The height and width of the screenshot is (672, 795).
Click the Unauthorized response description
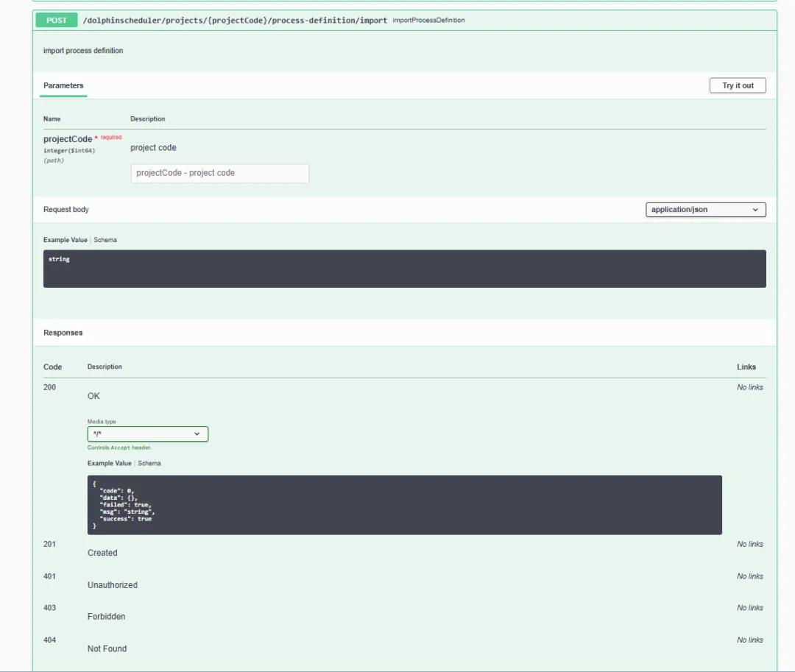coord(113,585)
